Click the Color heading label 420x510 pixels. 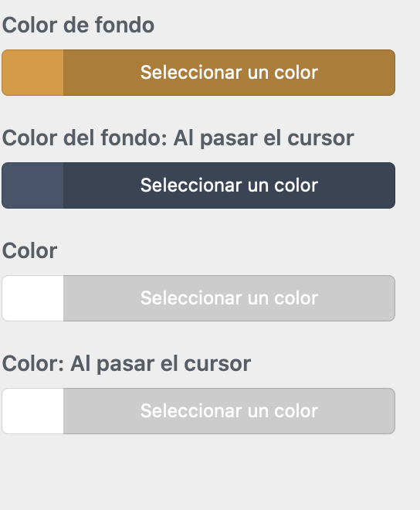29,251
